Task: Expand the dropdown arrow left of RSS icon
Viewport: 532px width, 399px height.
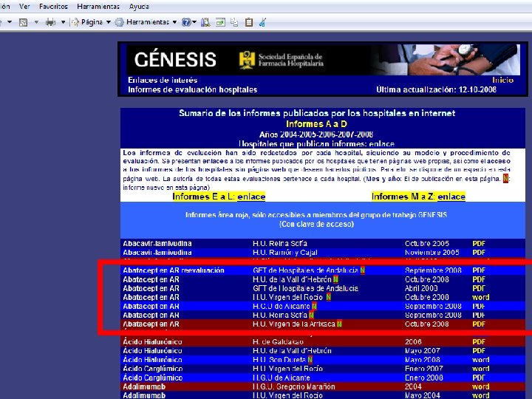Action: point(10,22)
